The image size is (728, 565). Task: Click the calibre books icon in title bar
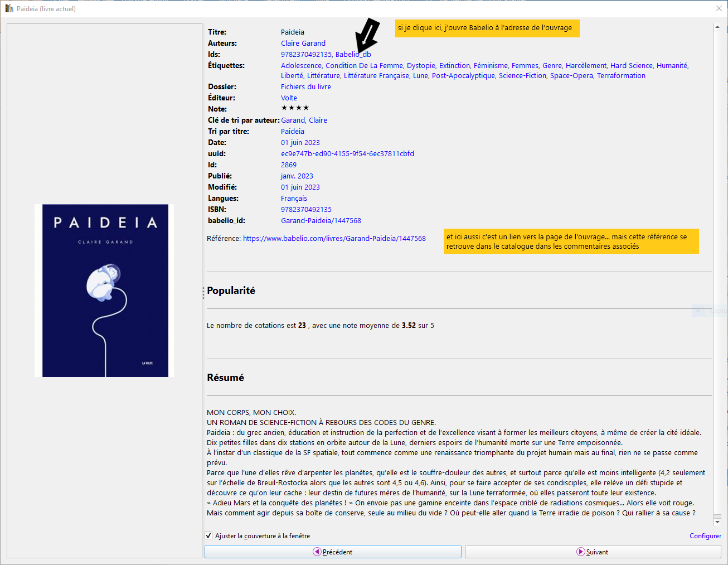tap(9, 8)
